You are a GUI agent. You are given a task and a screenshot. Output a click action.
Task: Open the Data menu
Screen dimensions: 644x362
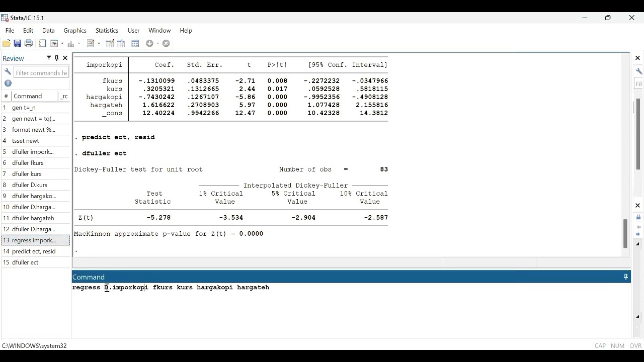click(x=48, y=31)
